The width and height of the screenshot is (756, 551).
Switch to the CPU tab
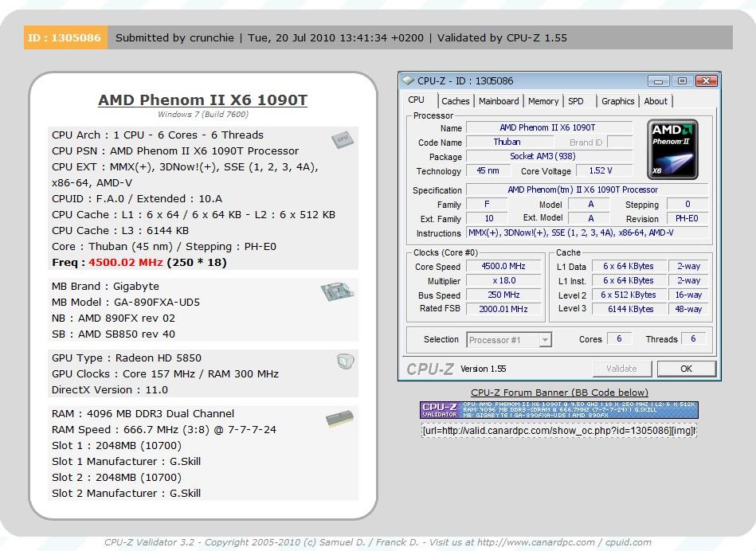click(416, 100)
